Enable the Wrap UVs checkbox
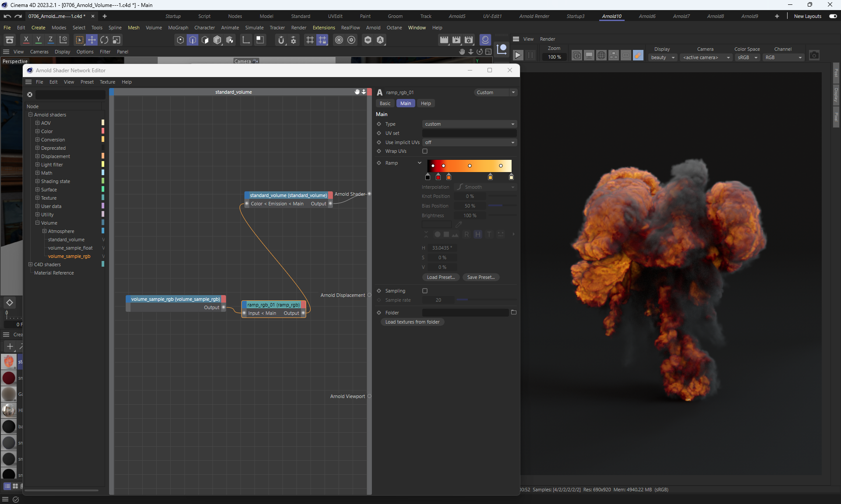This screenshot has width=841, height=504. click(424, 152)
